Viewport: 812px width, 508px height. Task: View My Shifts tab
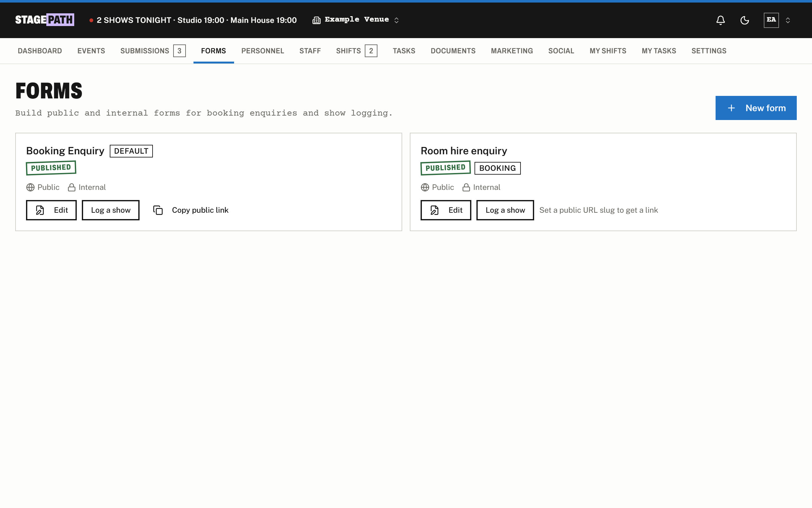608,51
